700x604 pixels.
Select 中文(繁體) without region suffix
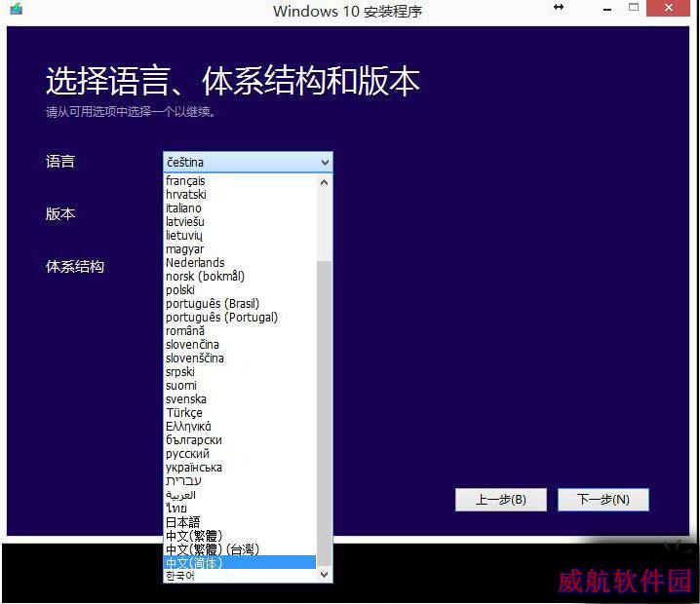(240, 536)
